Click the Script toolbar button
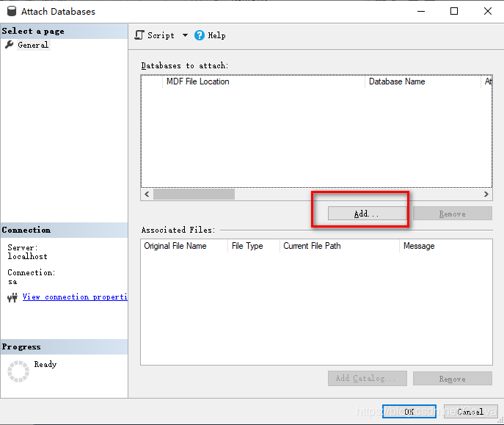 [x=155, y=35]
